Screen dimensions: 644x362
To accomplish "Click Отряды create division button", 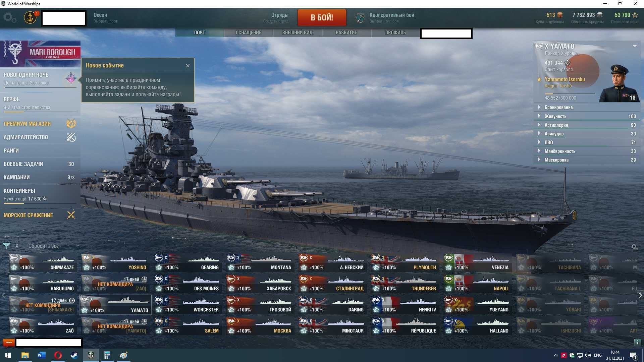I will (x=276, y=18).
